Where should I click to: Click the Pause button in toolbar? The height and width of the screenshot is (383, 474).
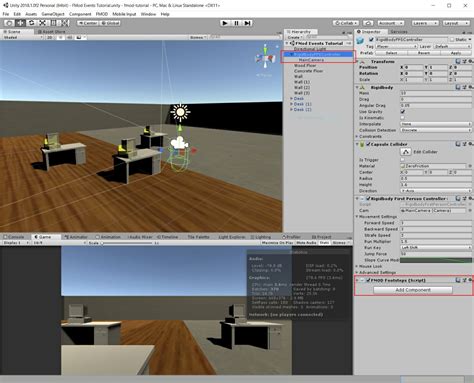click(x=236, y=23)
